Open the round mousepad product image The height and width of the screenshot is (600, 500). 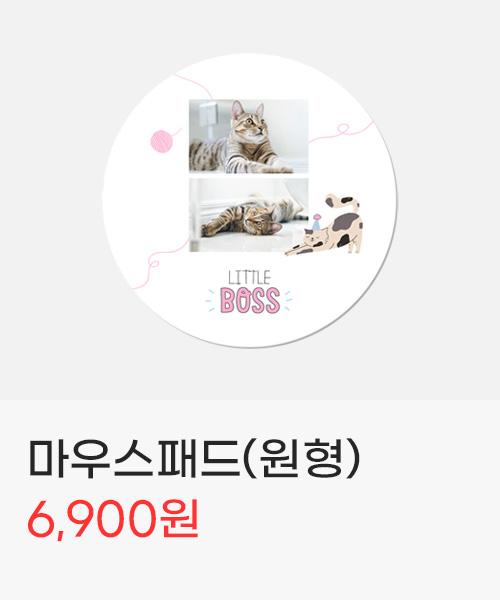pos(249,200)
